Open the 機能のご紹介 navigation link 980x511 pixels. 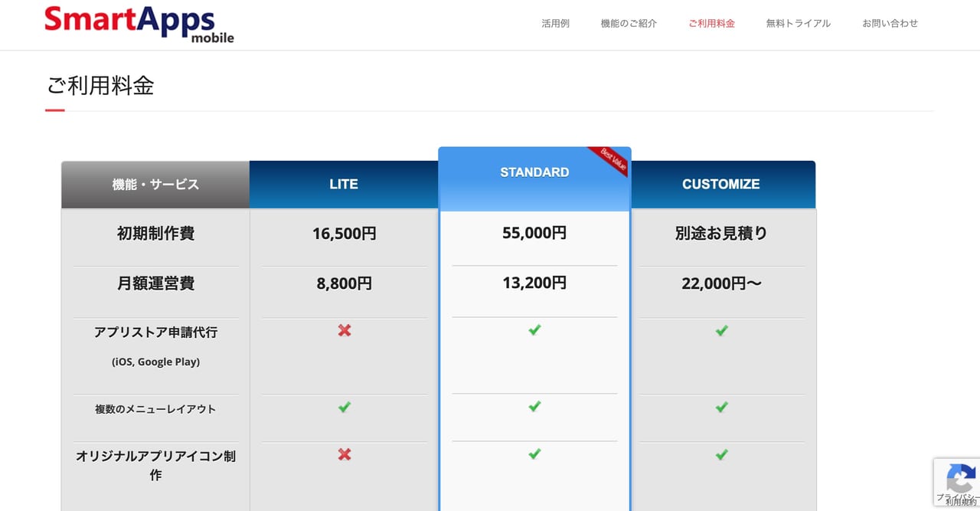[629, 24]
